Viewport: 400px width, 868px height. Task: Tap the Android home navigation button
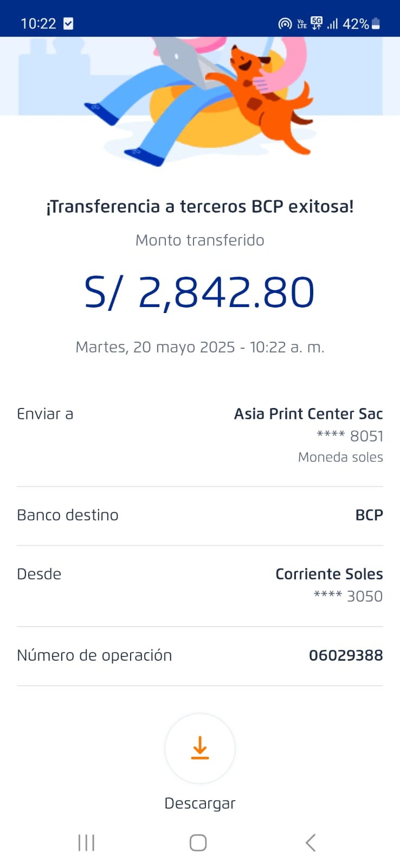(x=198, y=843)
